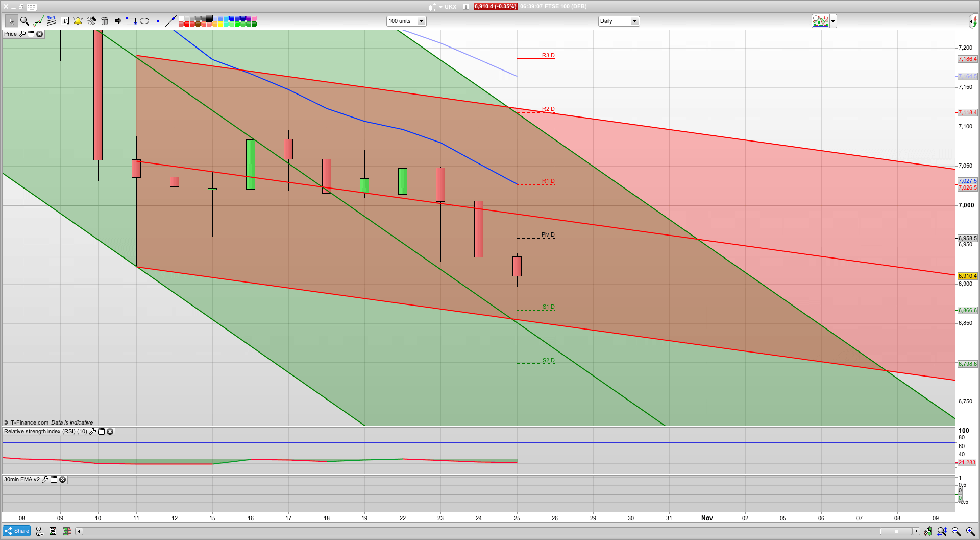Open the Price panel settings wrench
980x540 pixels.
click(x=23, y=34)
